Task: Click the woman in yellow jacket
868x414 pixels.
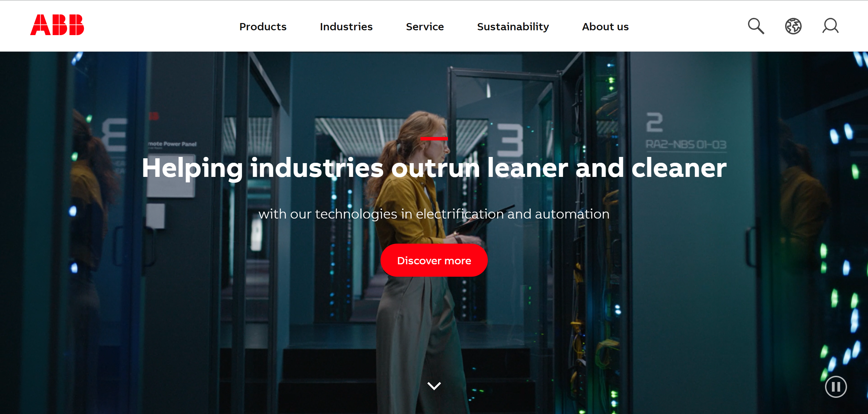Action: pyautogui.click(x=426, y=262)
